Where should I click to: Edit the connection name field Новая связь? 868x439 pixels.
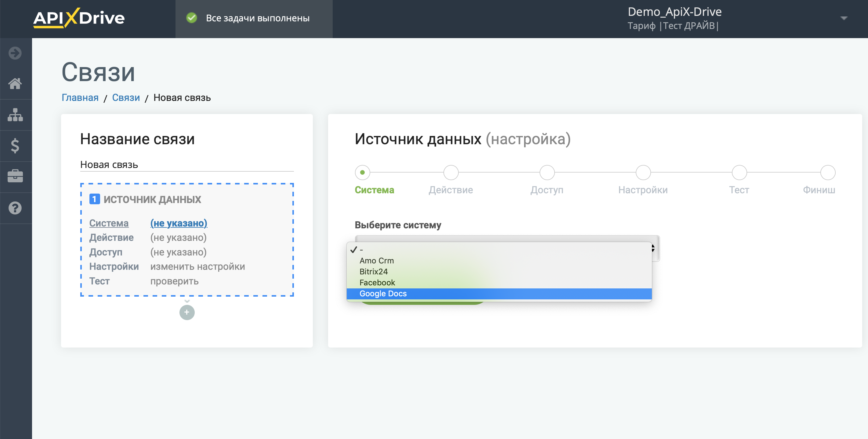pos(187,164)
